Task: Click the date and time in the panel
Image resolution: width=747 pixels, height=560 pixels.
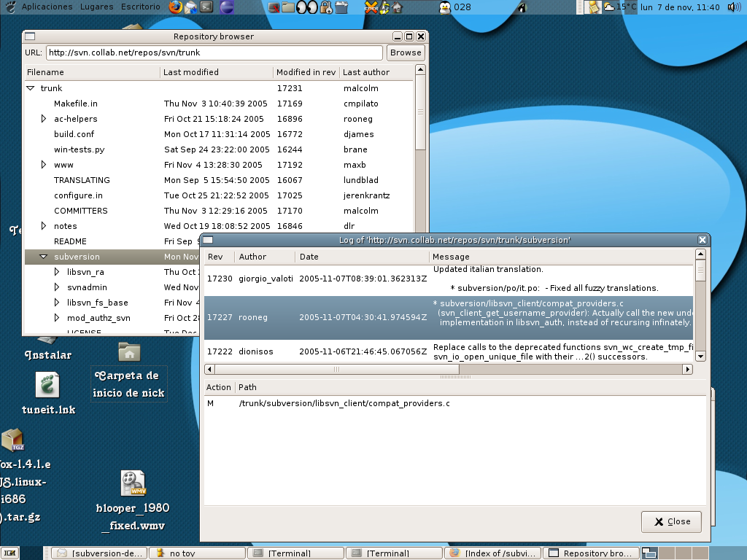Action: pyautogui.click(x=680, y=7)
